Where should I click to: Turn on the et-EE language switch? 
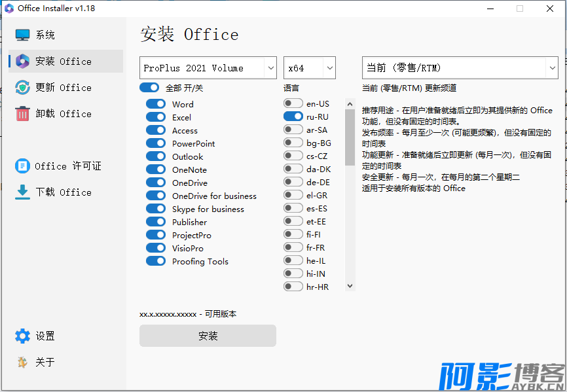[x=293, y=221]
